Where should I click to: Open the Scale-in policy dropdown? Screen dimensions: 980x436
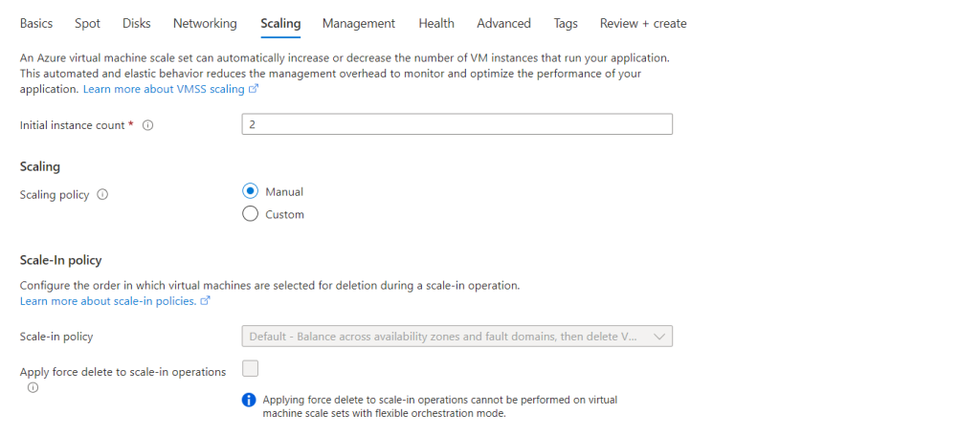(448, 337)
